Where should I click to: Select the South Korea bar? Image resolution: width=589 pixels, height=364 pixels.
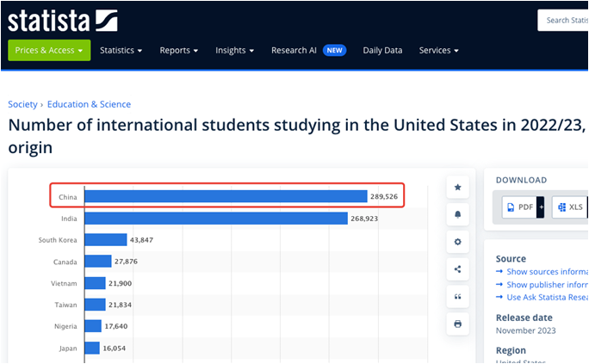tap(106, 240)
